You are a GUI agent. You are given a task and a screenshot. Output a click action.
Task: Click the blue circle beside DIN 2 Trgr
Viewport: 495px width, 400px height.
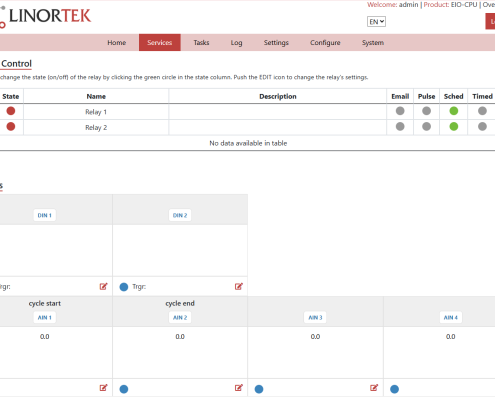[124, 287]
